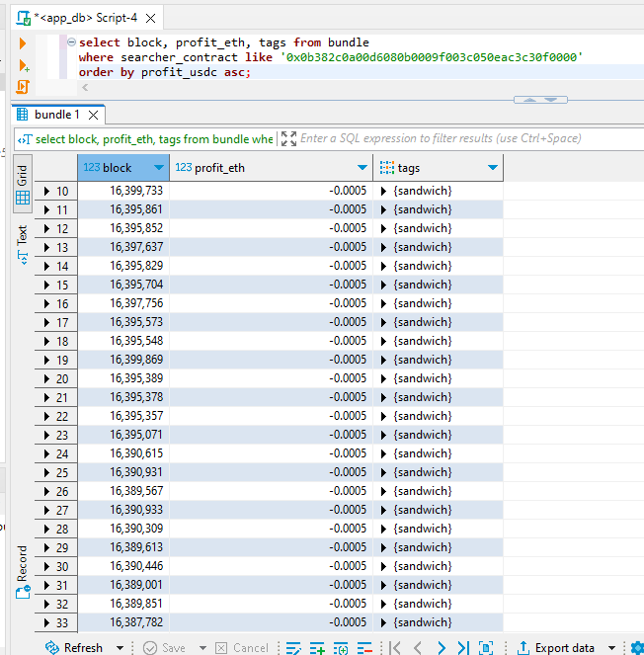Click searcher_contract address string in the query

point(432,57)
